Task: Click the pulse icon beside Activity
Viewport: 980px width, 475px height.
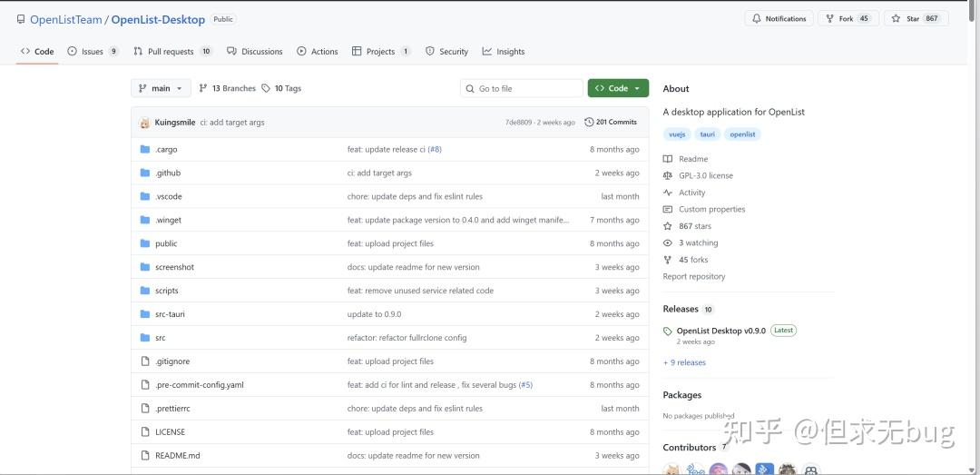Action: [668, 193]
